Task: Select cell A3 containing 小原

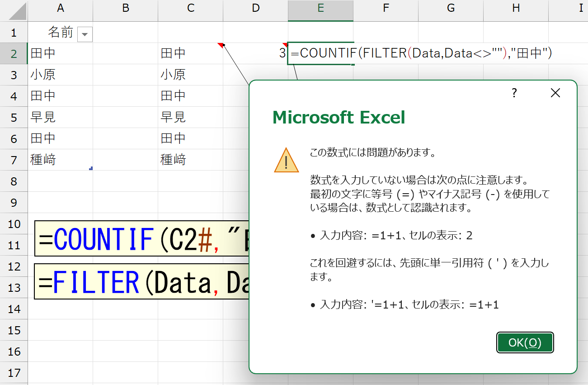Action: click(60, 75)
